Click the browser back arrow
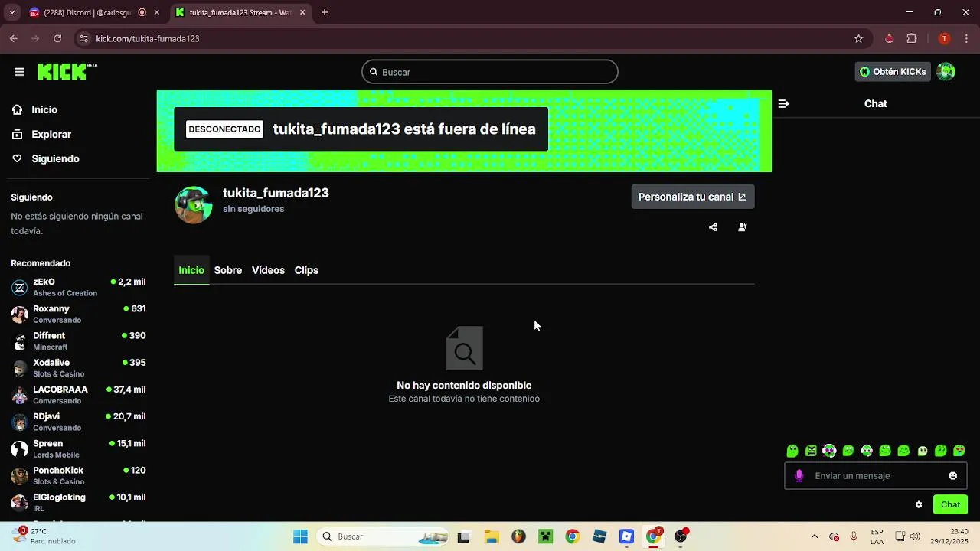The width and height of the screenshot is (980, 551). [x=14, y=38]
